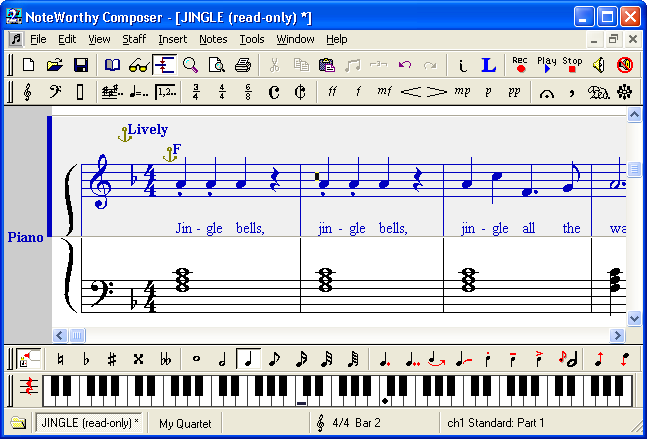Toggle the dotted note modifier
The height and width of the screenshot is (439, 647).
click(x=385, y=359)
